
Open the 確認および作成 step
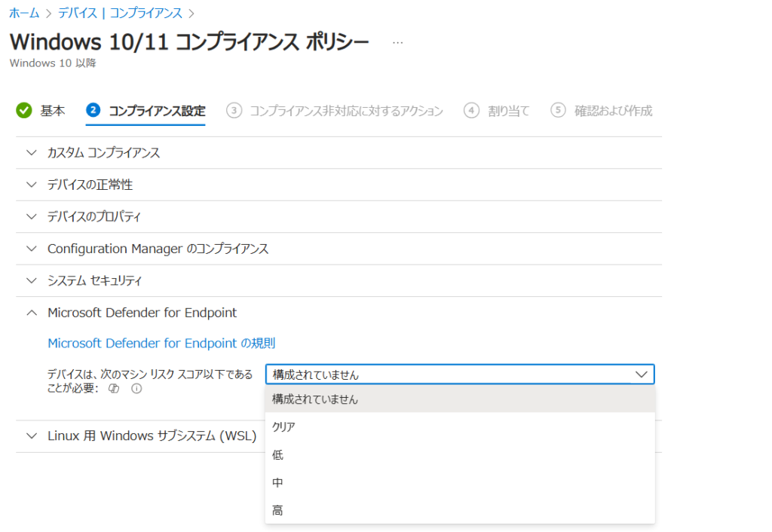pos(601,111)
